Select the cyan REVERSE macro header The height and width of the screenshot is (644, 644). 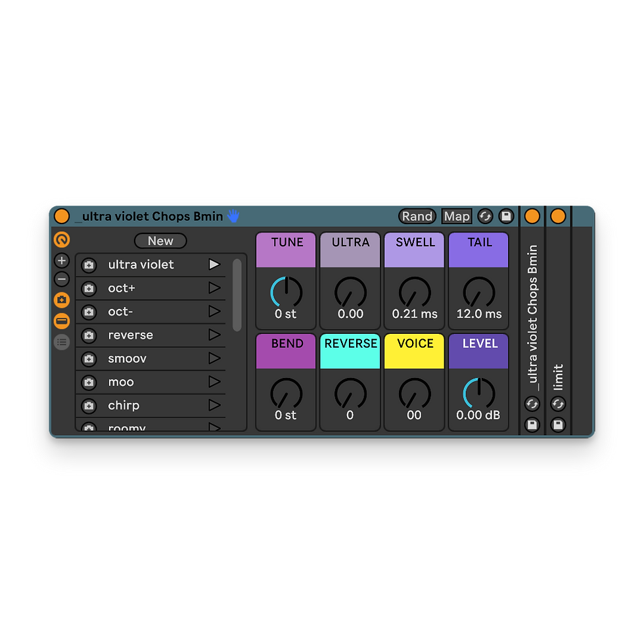(350, 351)
